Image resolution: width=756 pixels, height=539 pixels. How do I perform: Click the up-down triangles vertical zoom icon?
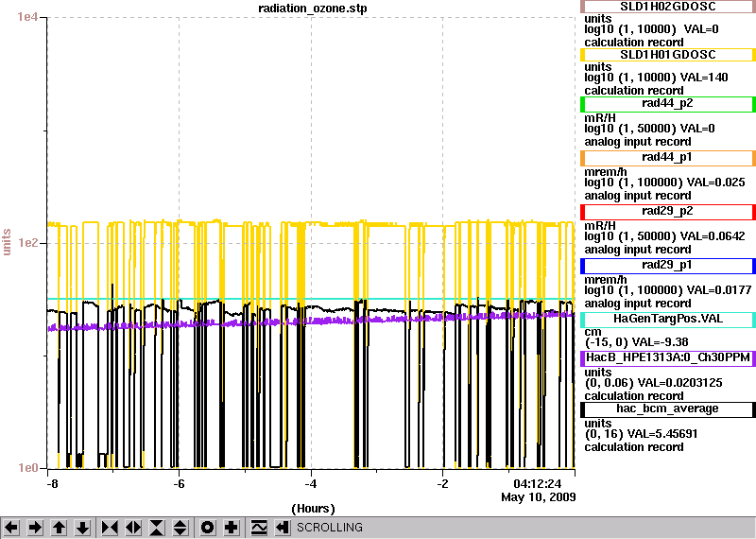tap(180, 528)
